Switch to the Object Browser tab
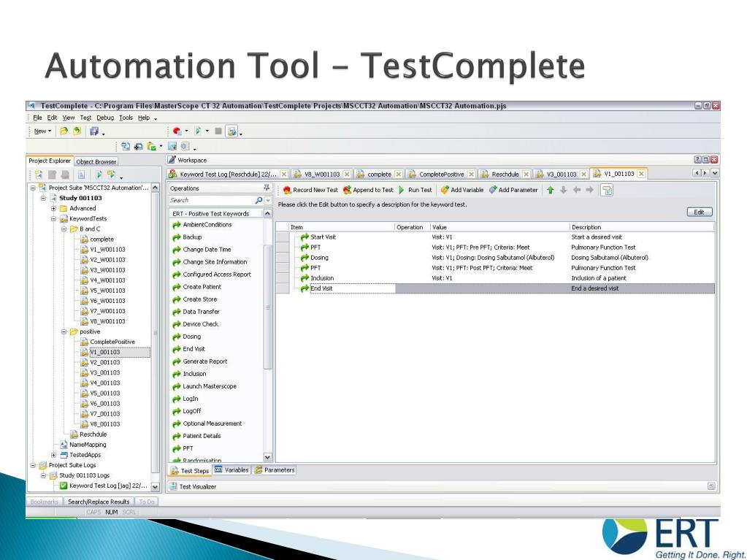Viewport: 747px width, 560px height. (x=96, y=162)
